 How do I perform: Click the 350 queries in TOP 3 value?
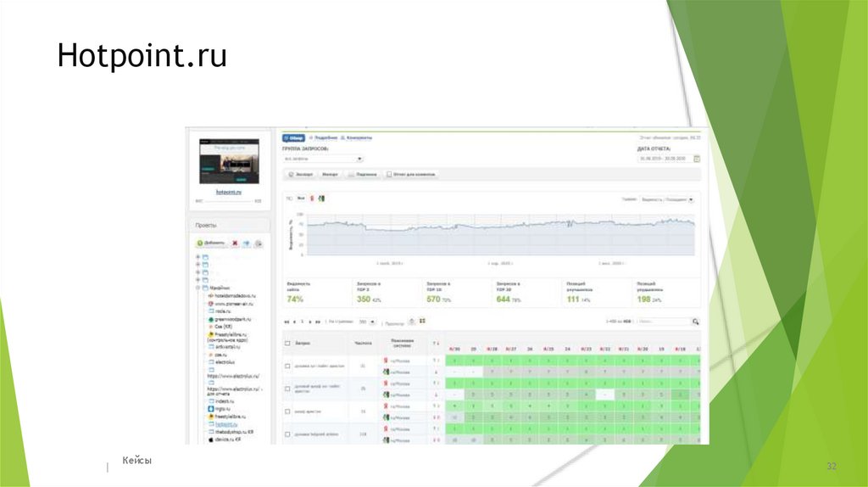(x=363, y=299)
